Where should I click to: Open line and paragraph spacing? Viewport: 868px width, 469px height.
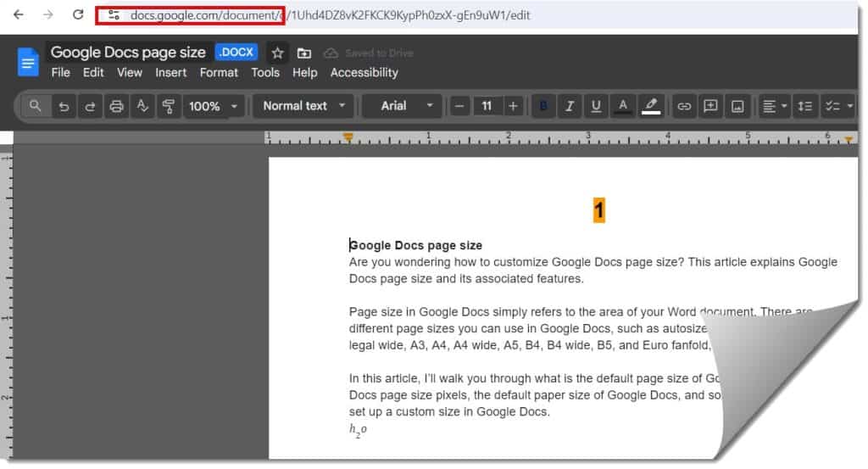(805, 106)
